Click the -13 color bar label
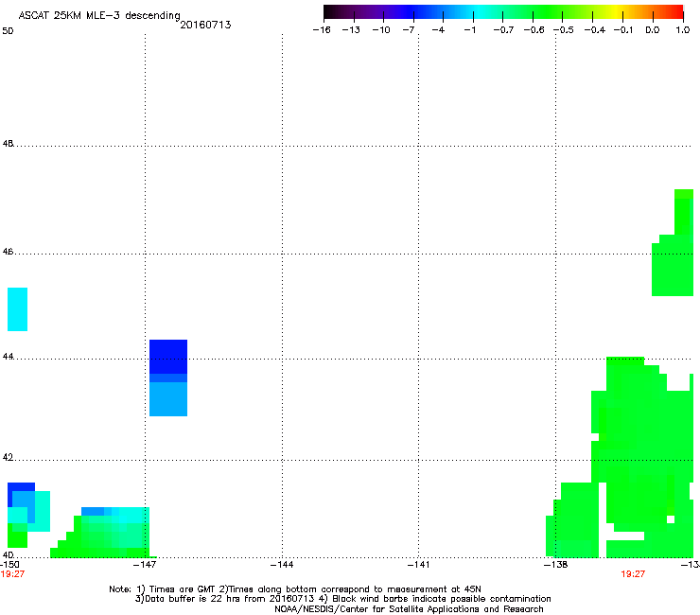 click(351, 30)
